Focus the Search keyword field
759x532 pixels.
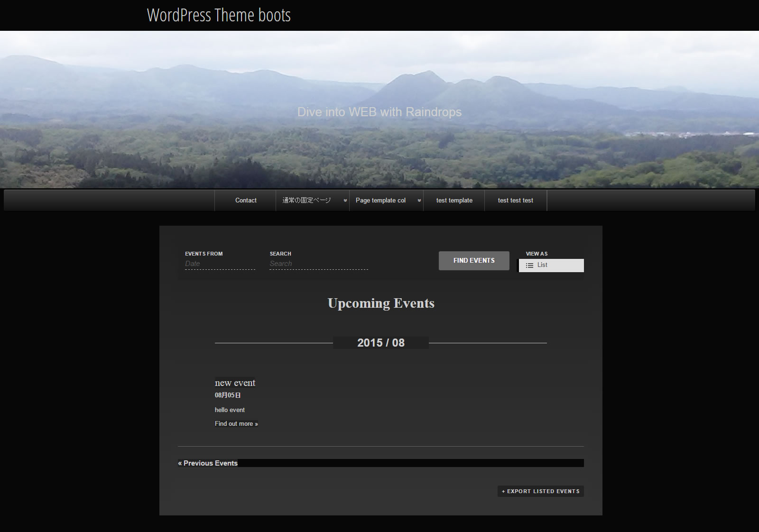pos(319,264)
